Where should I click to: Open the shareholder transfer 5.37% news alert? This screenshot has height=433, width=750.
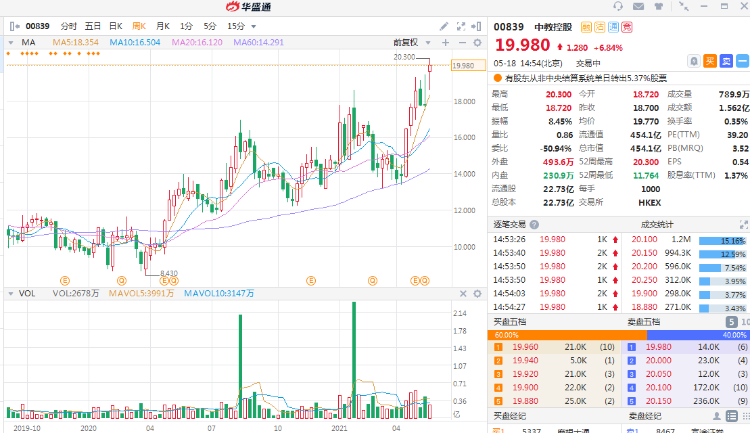click(x=585, y=78)
